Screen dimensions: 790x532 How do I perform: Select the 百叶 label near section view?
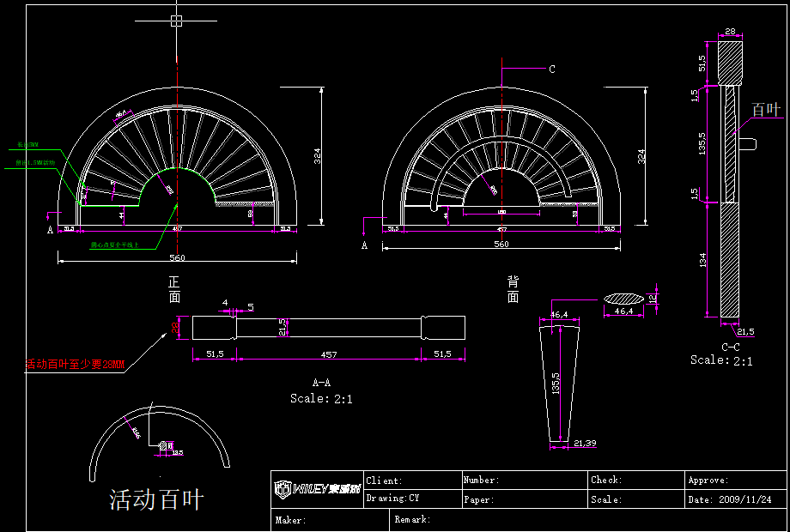pos(766,110)
